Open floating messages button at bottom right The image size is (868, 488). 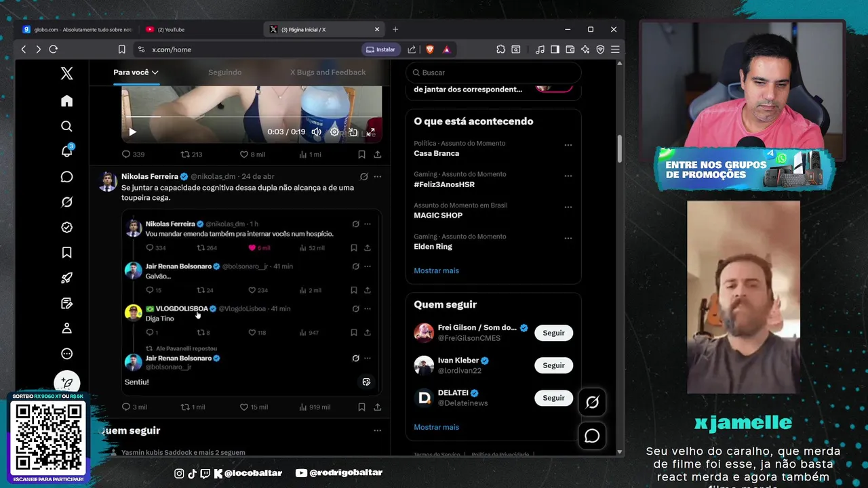[592, 436]
